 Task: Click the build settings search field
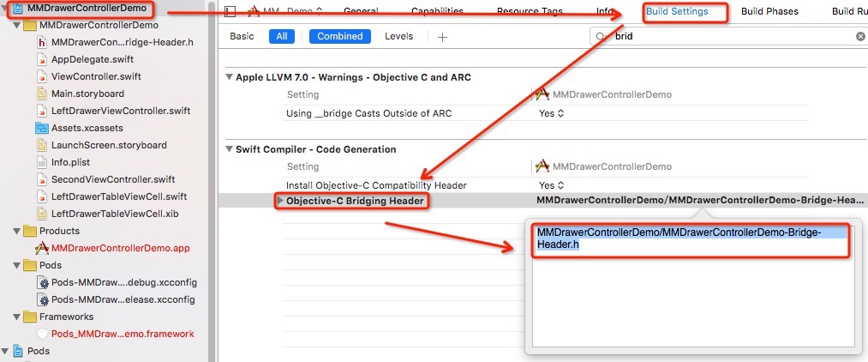pos(728,37)
